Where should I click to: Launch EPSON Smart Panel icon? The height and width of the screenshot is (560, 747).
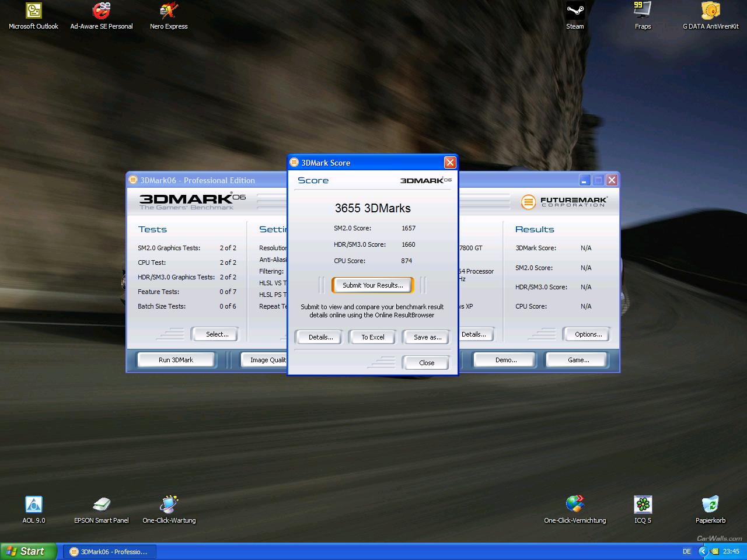coord(102,510)
